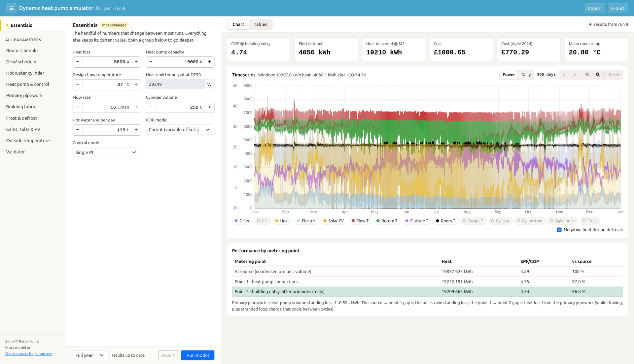
Task: Increase Heat loss with plus button
Action: pyautogui.click(x=136, y=62)
